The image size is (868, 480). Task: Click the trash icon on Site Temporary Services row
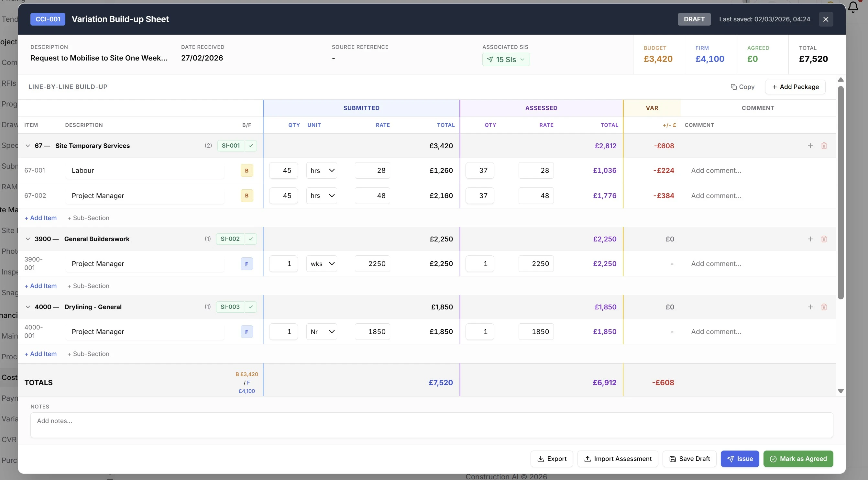click(825, 146)
